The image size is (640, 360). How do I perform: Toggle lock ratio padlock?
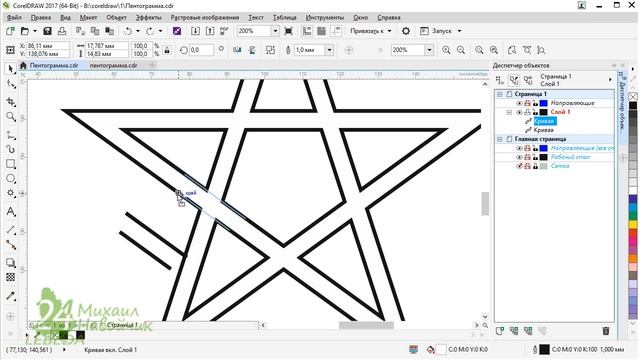[x=167, y=50]
